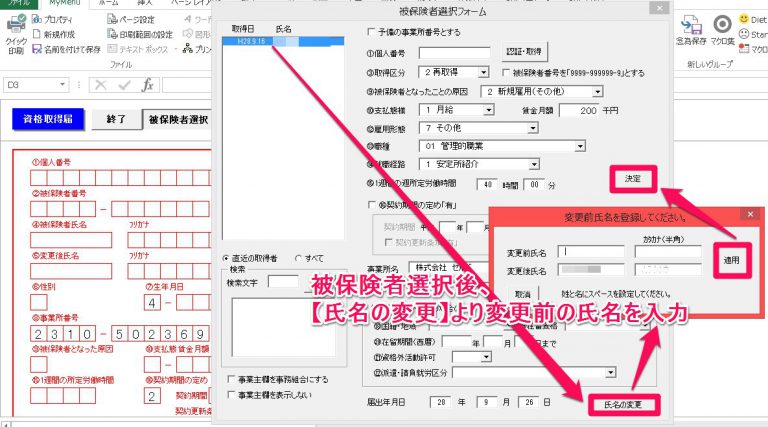
Task: Click the 念為保存 backup save icon
Action: pos(691,30)
